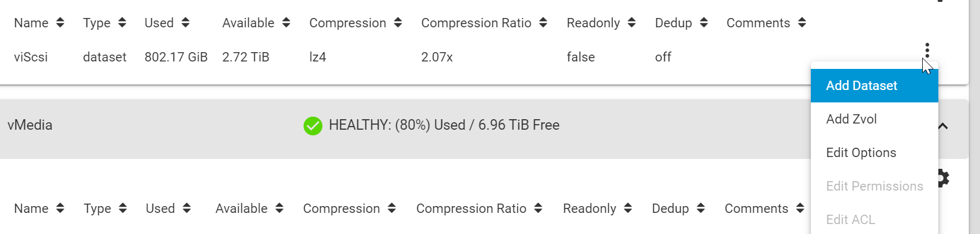Viewport: 980px width, 234px height.
Task: Sort lower table by Available column
Action: click(x=249, y=209)
